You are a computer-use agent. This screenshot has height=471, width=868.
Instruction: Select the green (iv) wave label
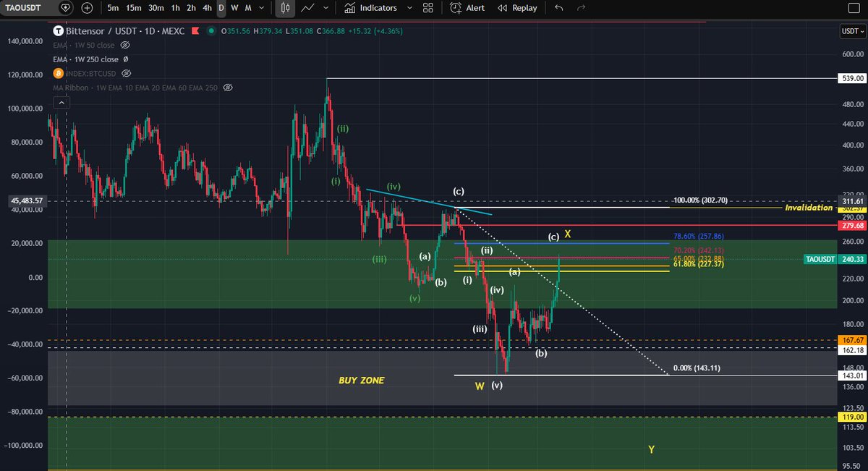(x=393, y=186)
